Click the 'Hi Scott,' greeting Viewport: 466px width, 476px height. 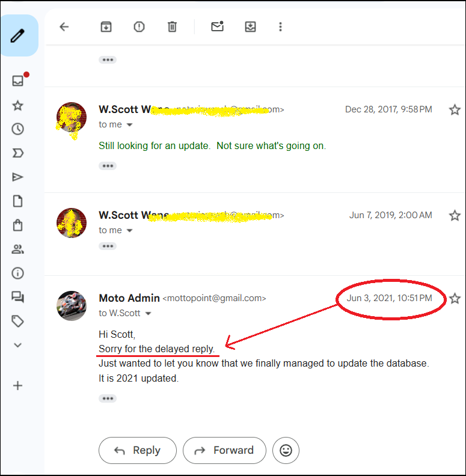pyautogui.click(x=117, y=334)
